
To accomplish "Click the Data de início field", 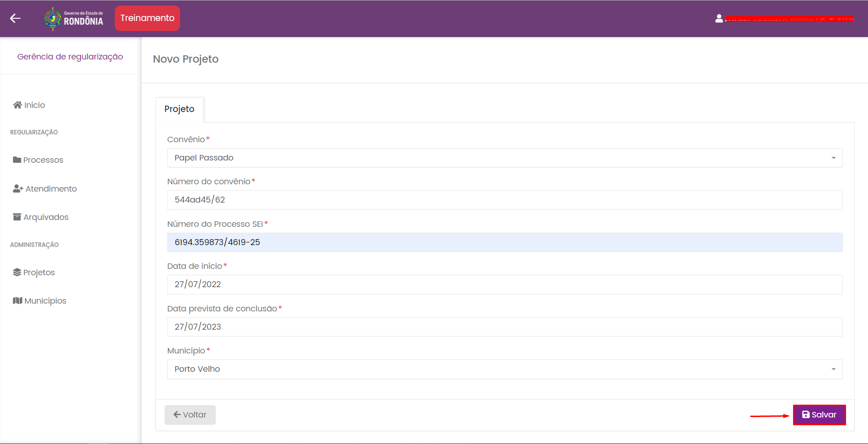I will click(505, 284).
